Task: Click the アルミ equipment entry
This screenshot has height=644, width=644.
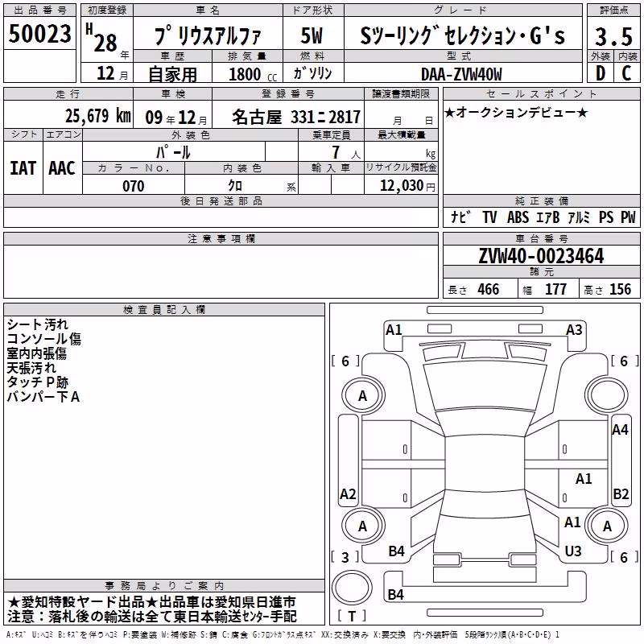Action: 579,217
